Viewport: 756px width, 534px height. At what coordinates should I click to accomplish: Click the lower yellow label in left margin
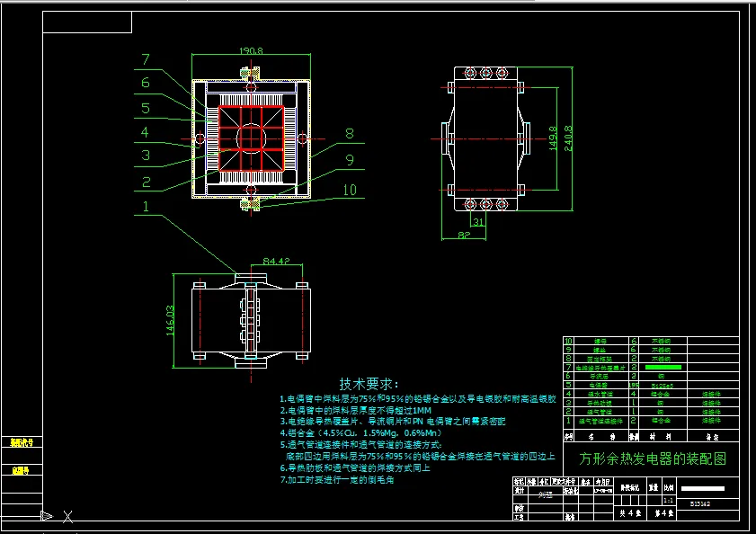pos(21,471)
